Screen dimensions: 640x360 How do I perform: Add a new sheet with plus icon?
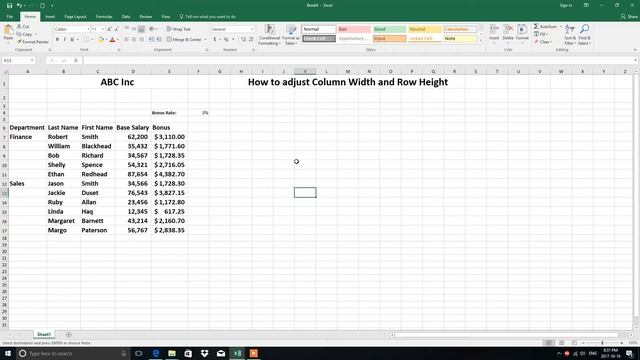coord(68,335)
